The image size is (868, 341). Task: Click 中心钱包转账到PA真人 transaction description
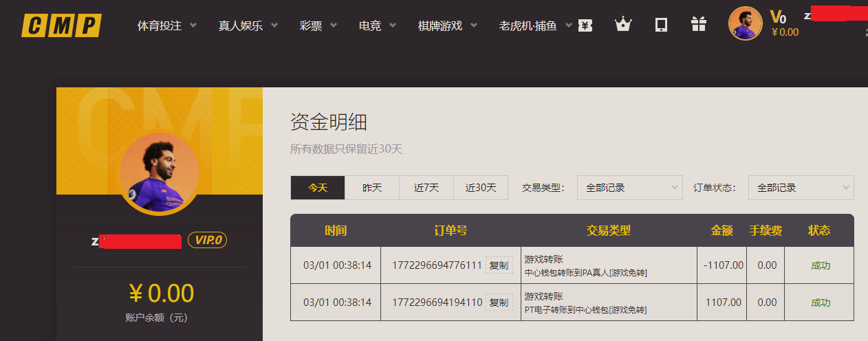(x=585, y=273)
